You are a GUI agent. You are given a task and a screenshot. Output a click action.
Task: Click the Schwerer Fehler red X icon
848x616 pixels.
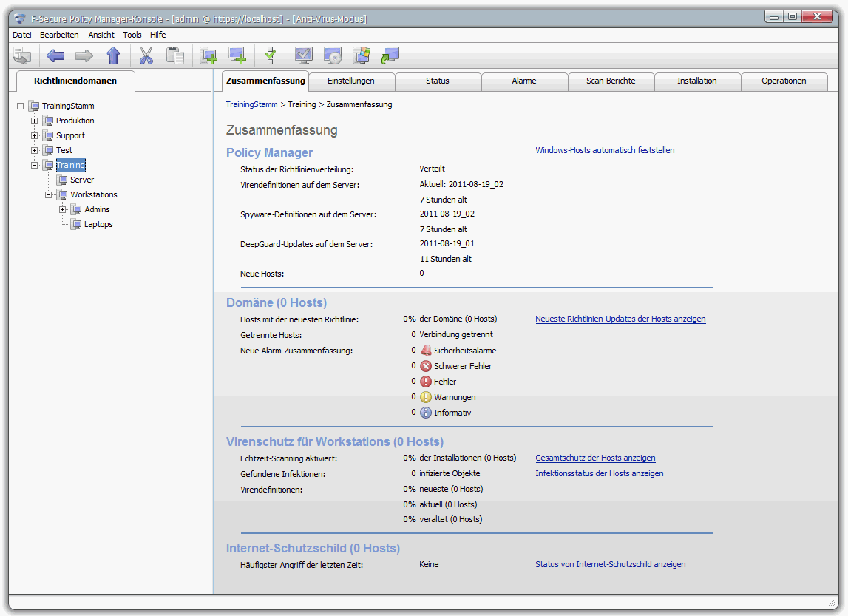pos(426,366)
